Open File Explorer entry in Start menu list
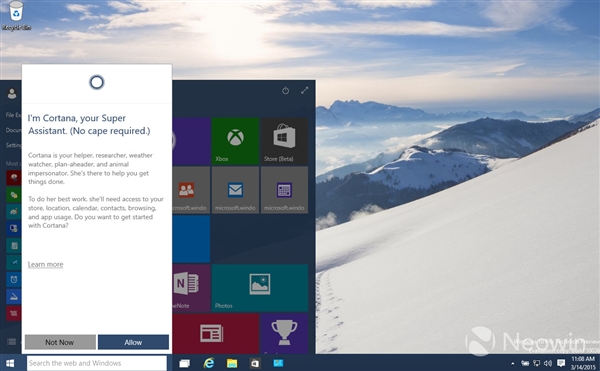Viewport: 600px width, 371px height. coord(13,115)
